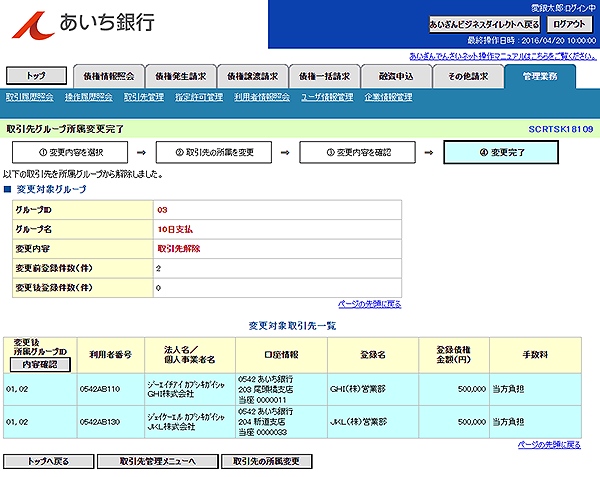Click ページの先頭に戻る link below client list
600x477 pixels.
(549, 444)
